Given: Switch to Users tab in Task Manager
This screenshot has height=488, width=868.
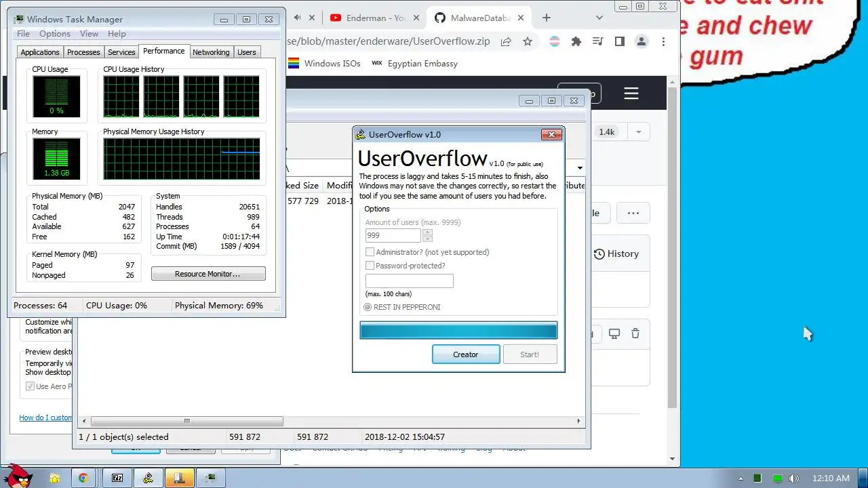Looking at the screenshot, I should click(x=247, y=52).
